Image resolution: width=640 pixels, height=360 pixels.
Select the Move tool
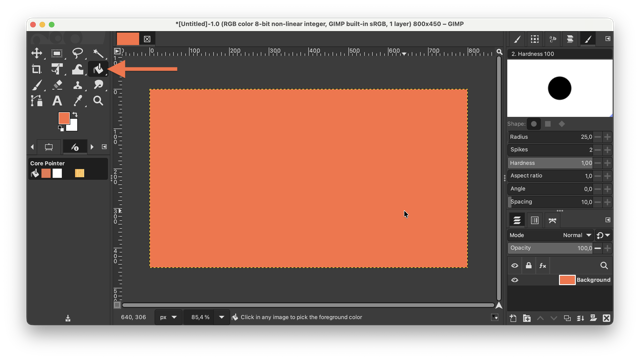point(37,53)
